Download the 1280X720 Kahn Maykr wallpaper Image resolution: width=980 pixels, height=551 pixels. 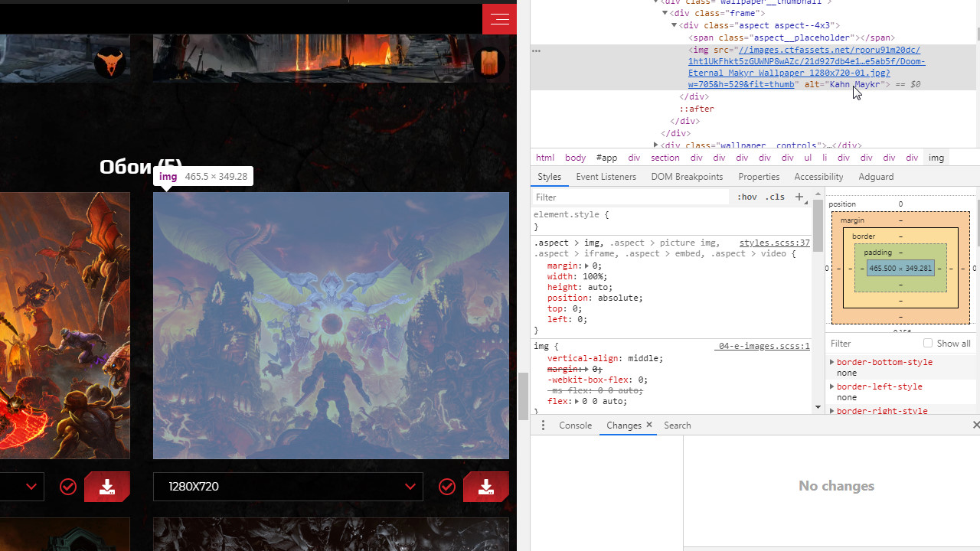(x=486, y=487)
